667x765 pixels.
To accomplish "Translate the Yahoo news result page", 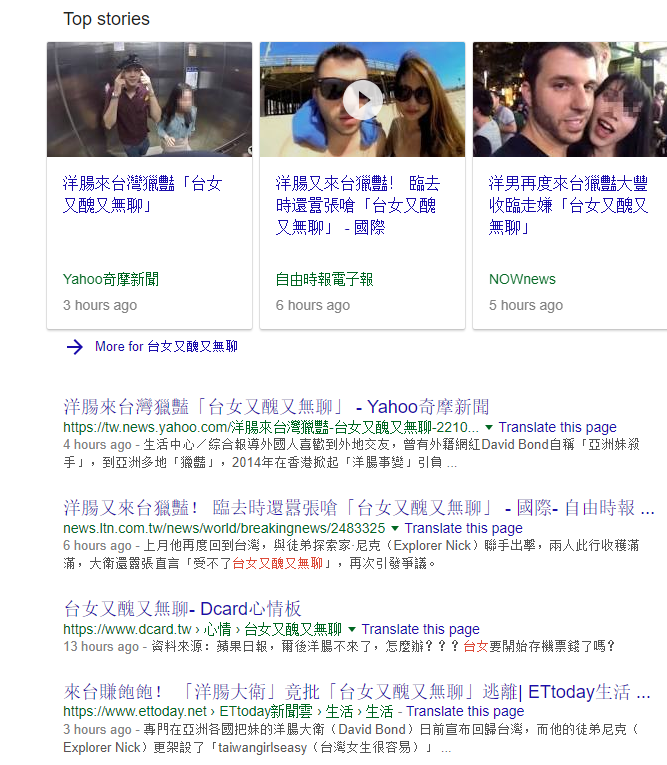I will coord(557,427).
